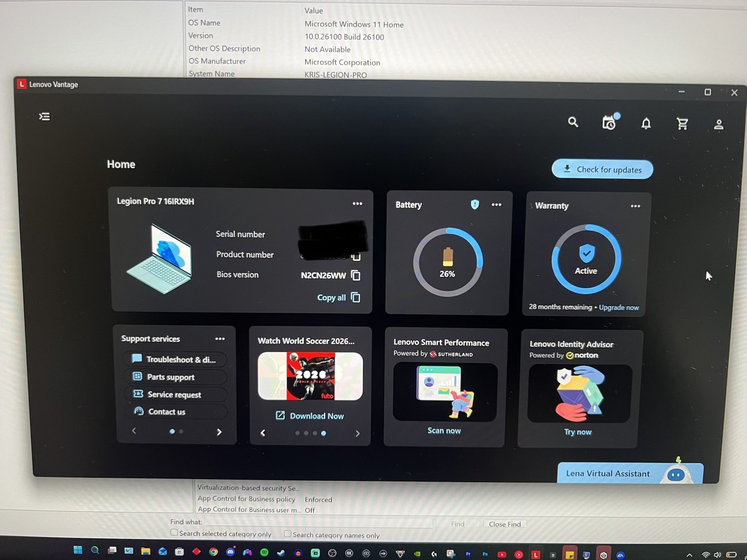
Task: Switch to Lenovo Vantage taskbar icon
Action: (536, 555)
